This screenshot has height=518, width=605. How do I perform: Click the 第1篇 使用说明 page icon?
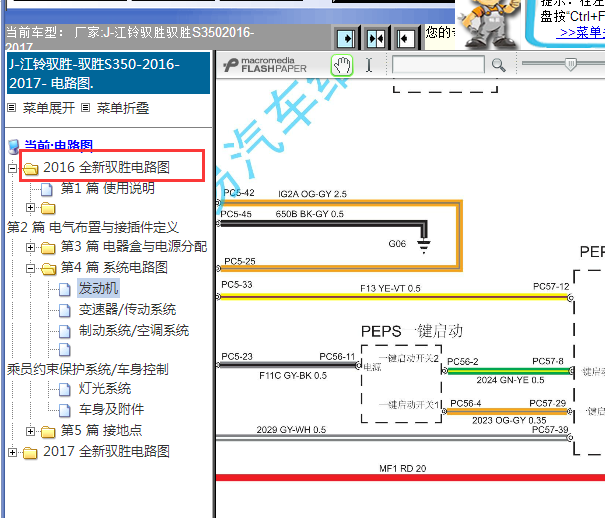tap(47, 189)
